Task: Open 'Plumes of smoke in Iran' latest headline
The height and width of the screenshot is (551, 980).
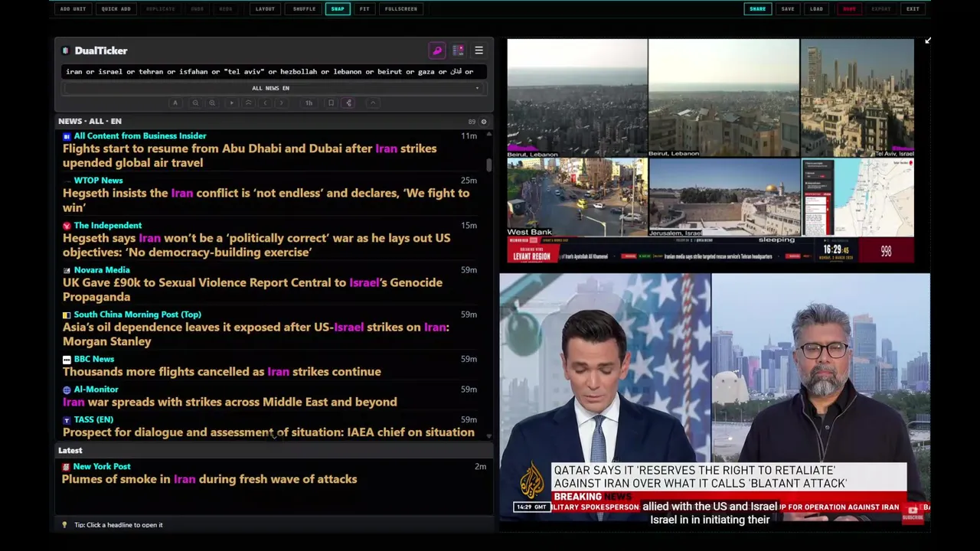Action: point(209,479)
